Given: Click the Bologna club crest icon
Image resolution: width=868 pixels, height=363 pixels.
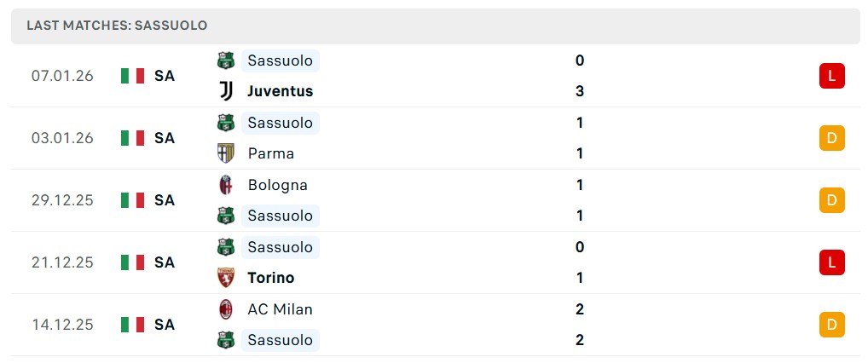Looking at the screenshot, I should pos(225,185).
